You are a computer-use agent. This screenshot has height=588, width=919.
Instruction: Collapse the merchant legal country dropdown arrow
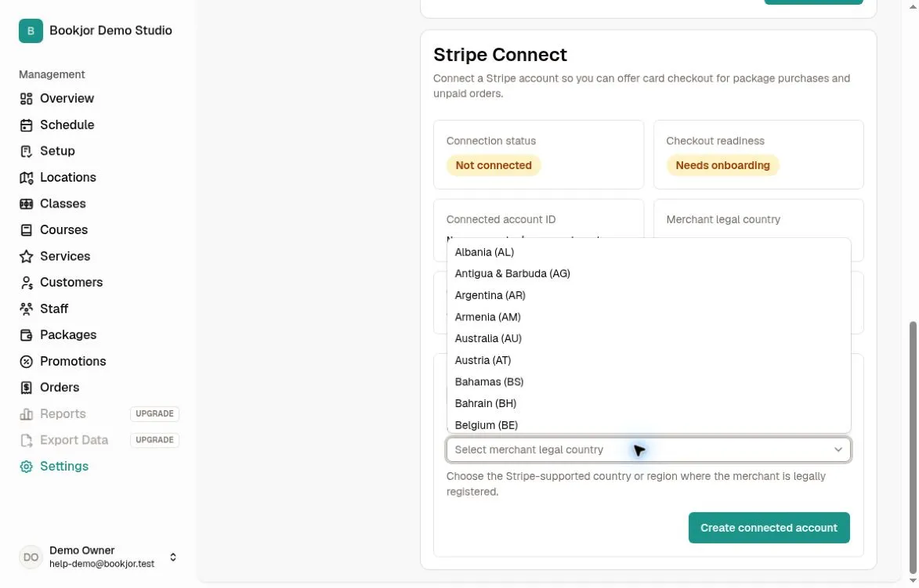[x=838, y=449]
